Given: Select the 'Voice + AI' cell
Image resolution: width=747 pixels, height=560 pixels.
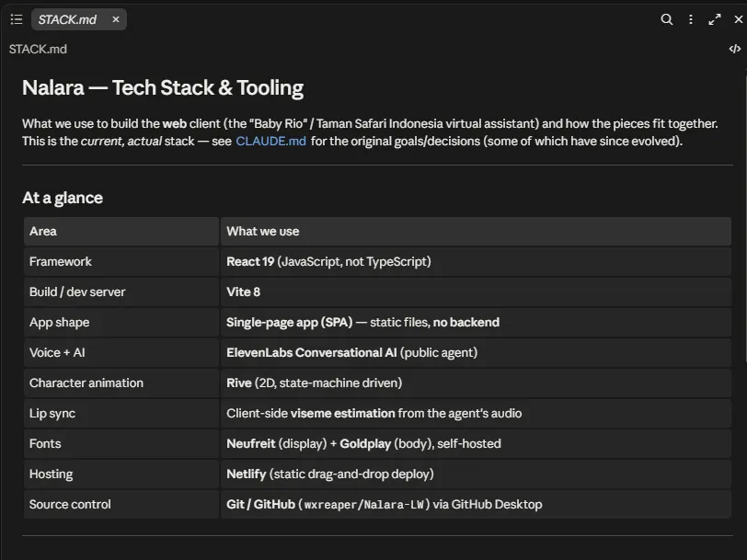Looking at the screenshot, I should click(x=121, y=352).
